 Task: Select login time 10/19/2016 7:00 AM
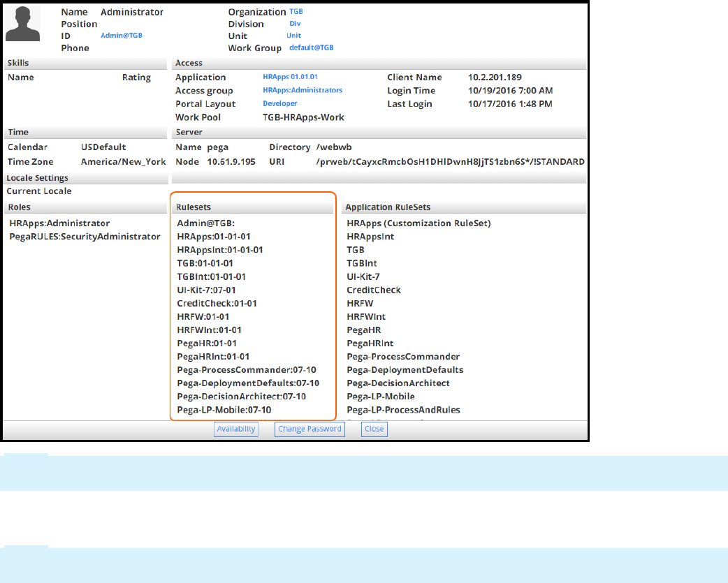pyautogui.click(x=510, y=91)
